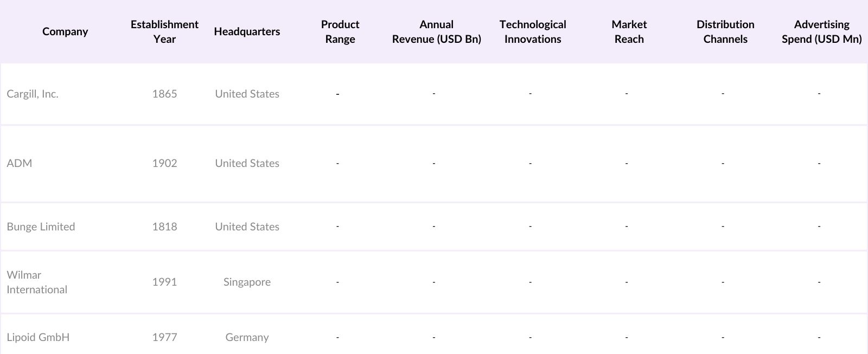Select the Distribution Channels column header
868x354 pixels.
[725, 31]
